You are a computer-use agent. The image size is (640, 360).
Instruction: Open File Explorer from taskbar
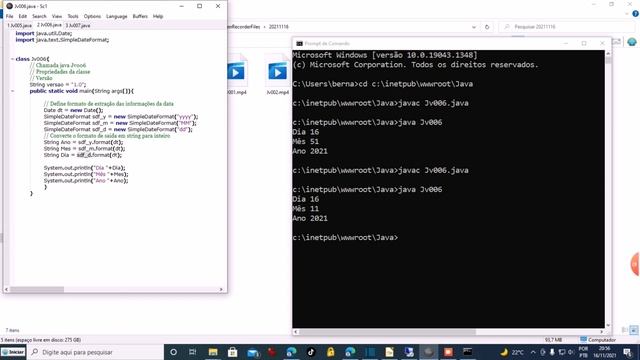[213, 352]
